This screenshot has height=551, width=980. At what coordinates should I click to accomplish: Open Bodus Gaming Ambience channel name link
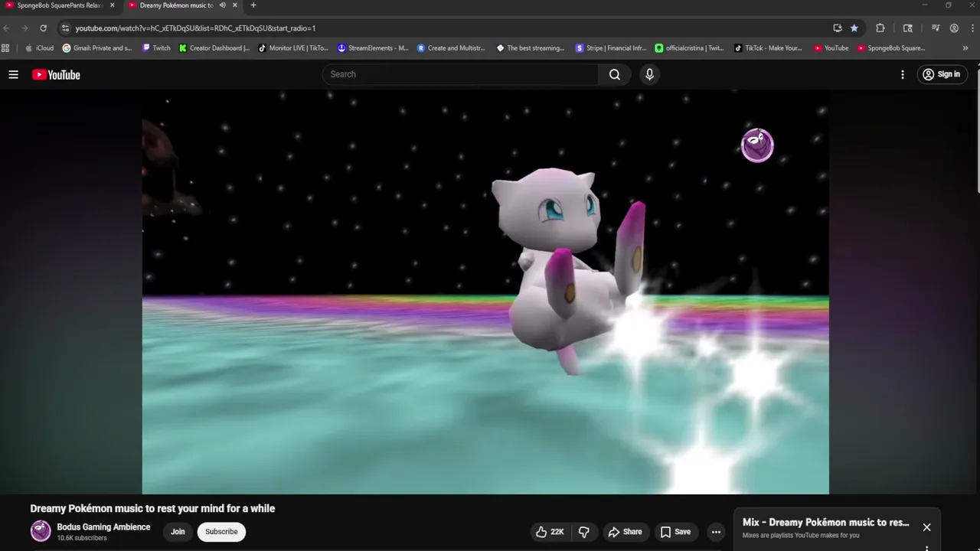103,527
